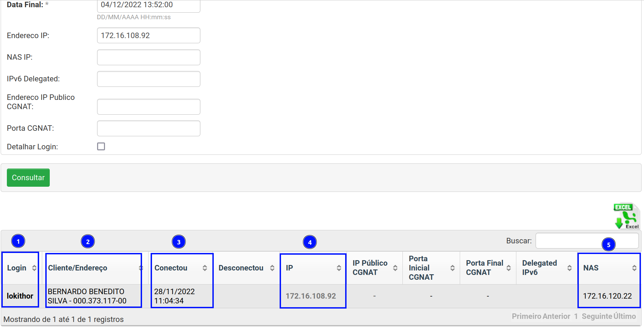
Task: Click the NAS IP input field
Action: tap(149, 57)
